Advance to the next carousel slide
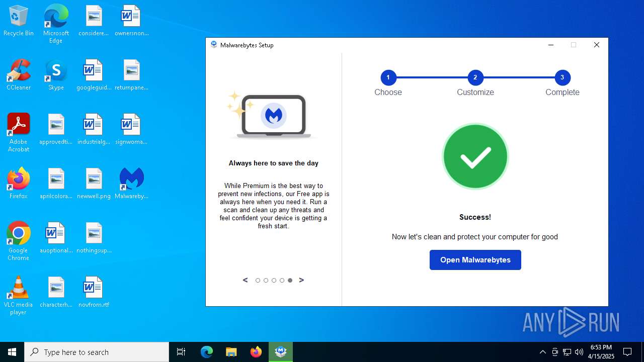 point(301,280)
